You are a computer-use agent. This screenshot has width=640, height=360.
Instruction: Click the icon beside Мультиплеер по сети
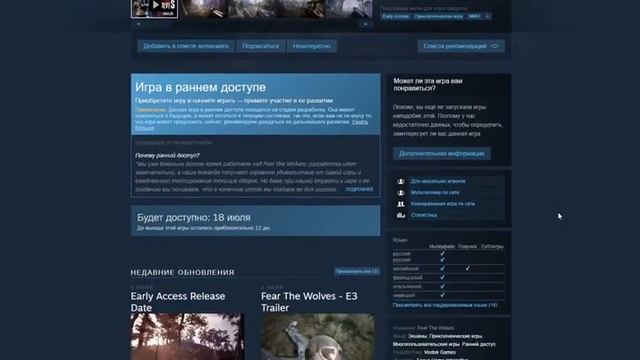point(401,193)
